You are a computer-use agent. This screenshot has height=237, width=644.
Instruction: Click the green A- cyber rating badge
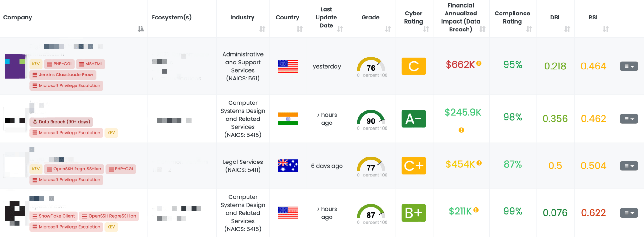[414, 119]
